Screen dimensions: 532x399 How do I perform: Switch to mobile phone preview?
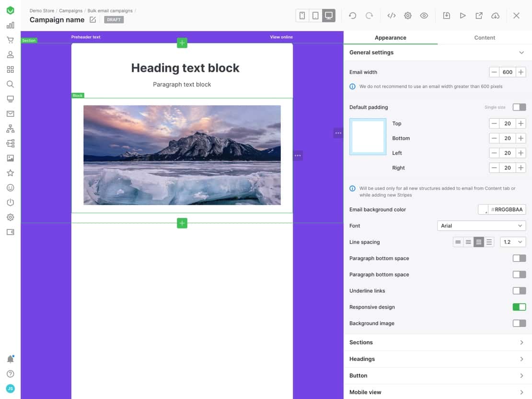[302, 16]
